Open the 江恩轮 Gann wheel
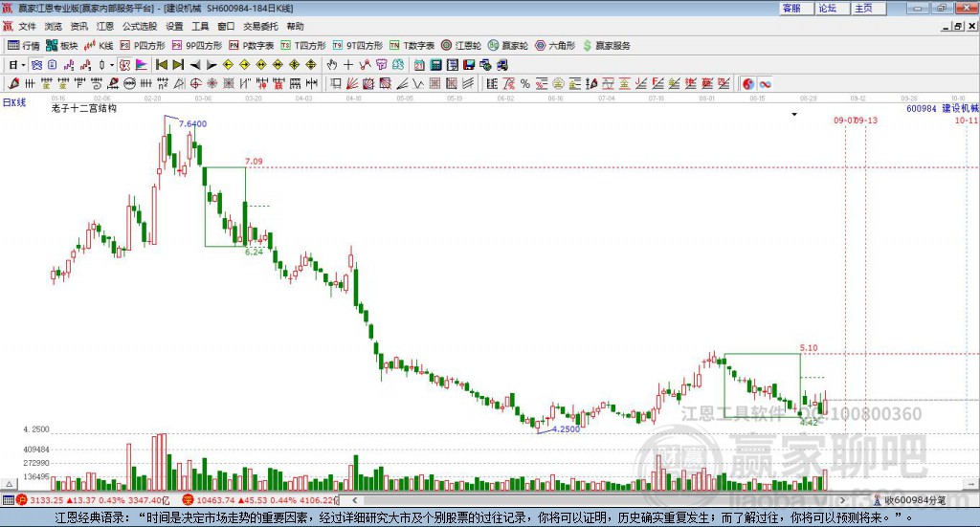 click(461, 46)
